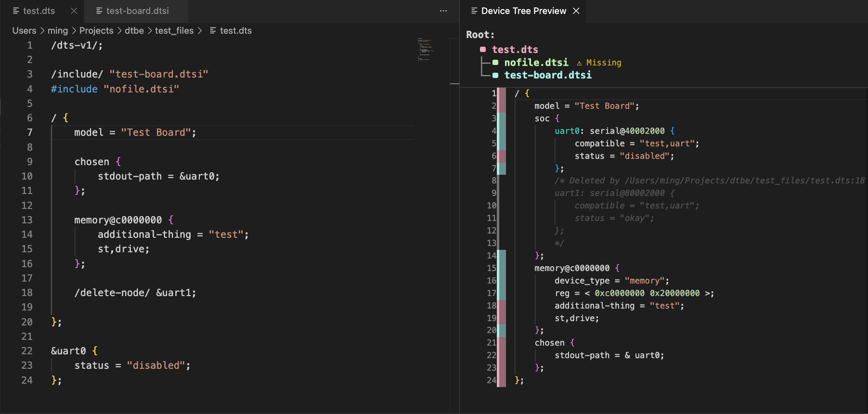Click the test-board.dtsi tab file icon
This screenshot has width=868, height=414.
tap(99, 11)
